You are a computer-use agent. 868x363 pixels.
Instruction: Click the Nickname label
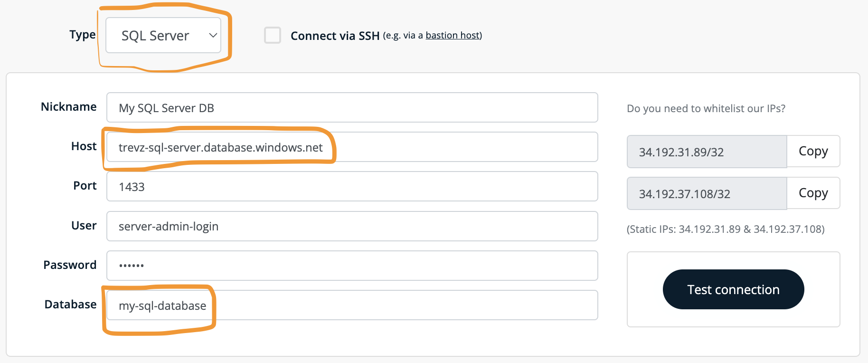(x=69, y=106)
